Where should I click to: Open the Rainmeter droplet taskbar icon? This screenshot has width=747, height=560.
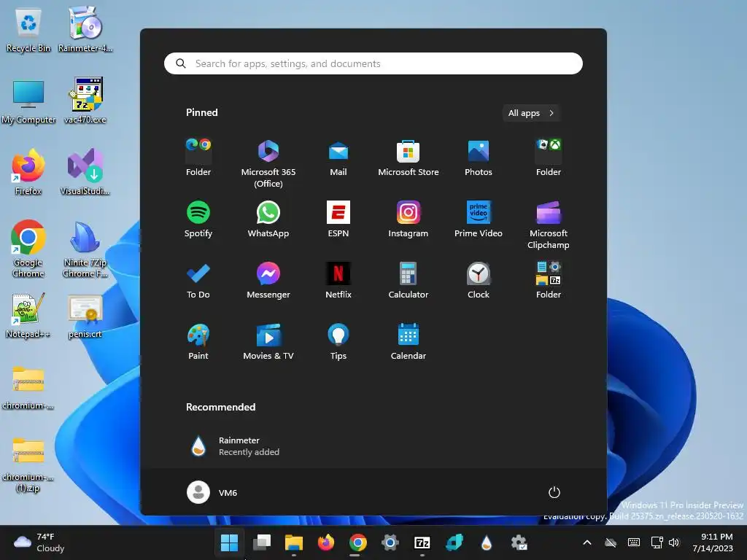(487, 542)
